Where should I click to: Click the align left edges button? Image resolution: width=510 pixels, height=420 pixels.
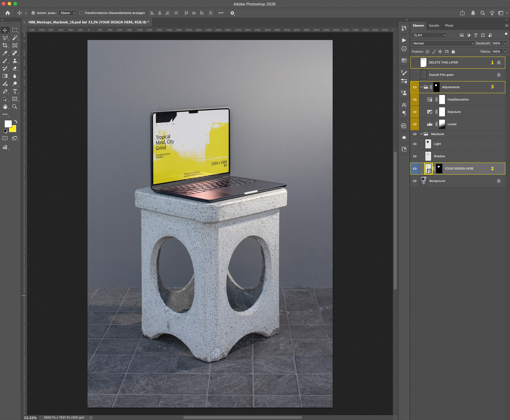(x=152, y=13)
